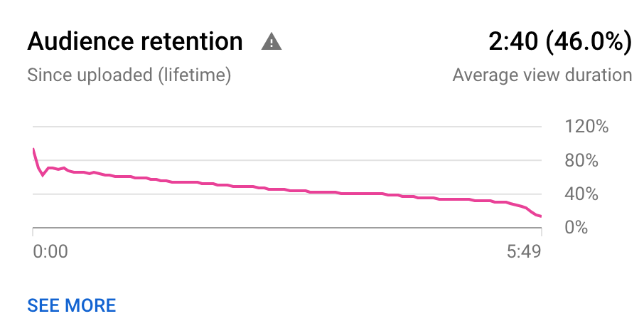Click the Average view duration label

(542, 75)
